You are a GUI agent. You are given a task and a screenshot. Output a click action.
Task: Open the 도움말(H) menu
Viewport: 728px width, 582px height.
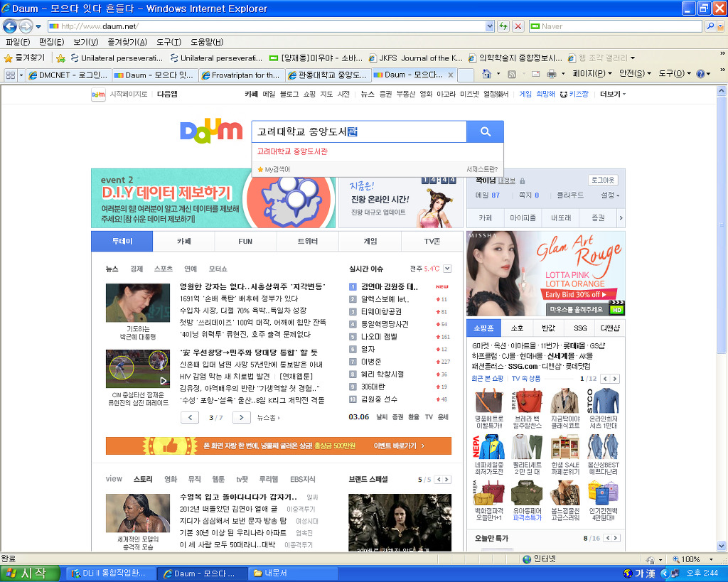[207, 42]
